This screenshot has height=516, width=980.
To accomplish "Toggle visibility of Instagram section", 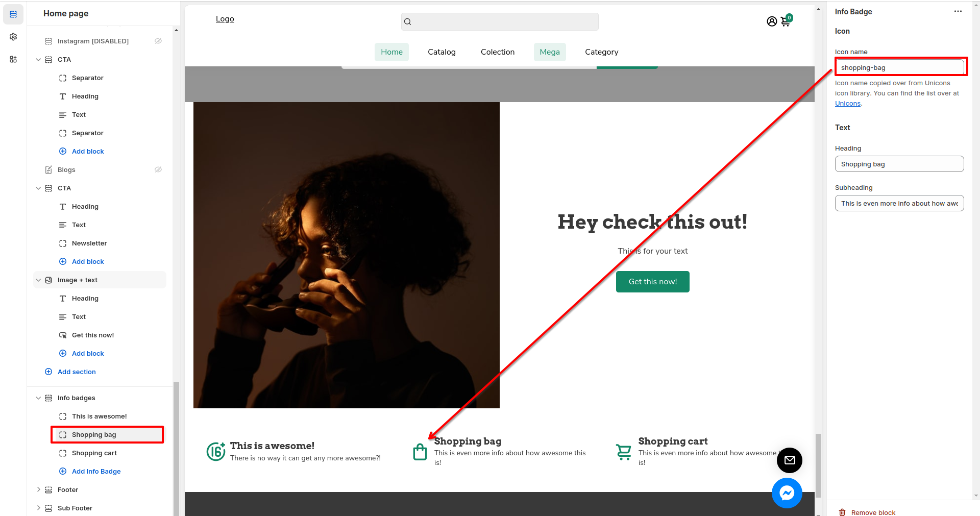I will pyautogui.click(x=158, y=41).
